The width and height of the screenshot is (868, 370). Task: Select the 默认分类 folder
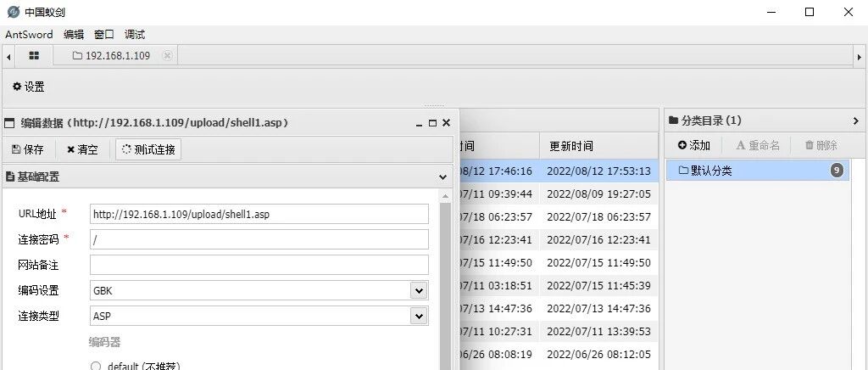[757, 171]
